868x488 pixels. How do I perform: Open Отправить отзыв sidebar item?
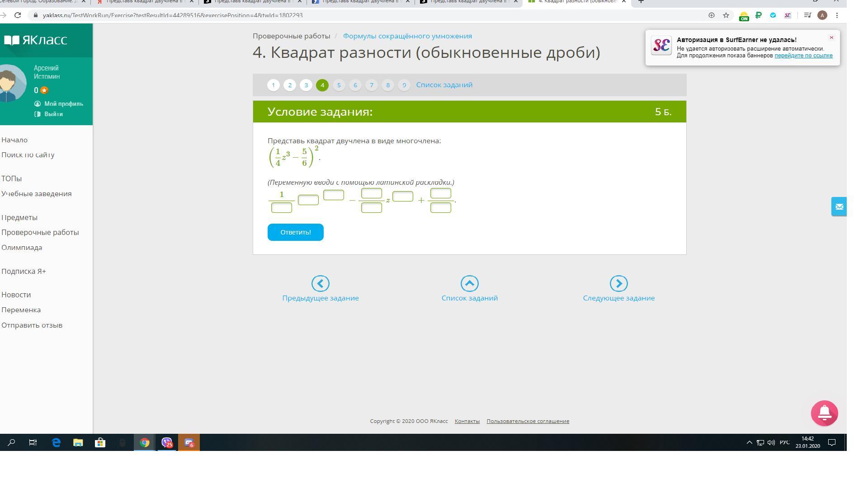click(x=32, y=325)
